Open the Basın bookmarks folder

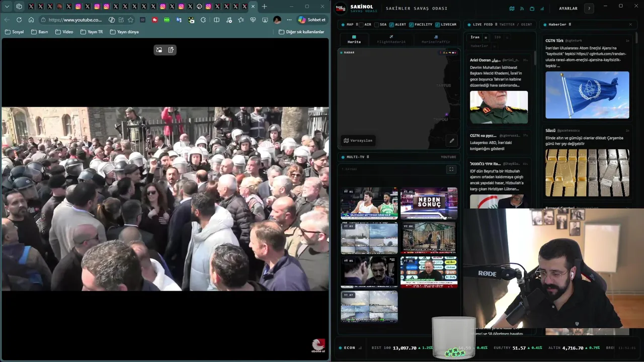(39, 32)
